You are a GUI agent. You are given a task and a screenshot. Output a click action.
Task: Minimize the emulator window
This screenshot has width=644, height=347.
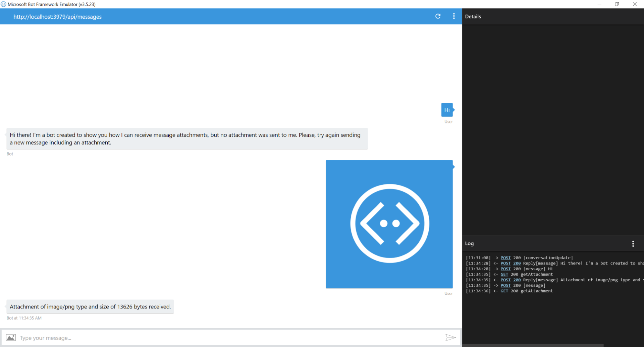[599, 4]
